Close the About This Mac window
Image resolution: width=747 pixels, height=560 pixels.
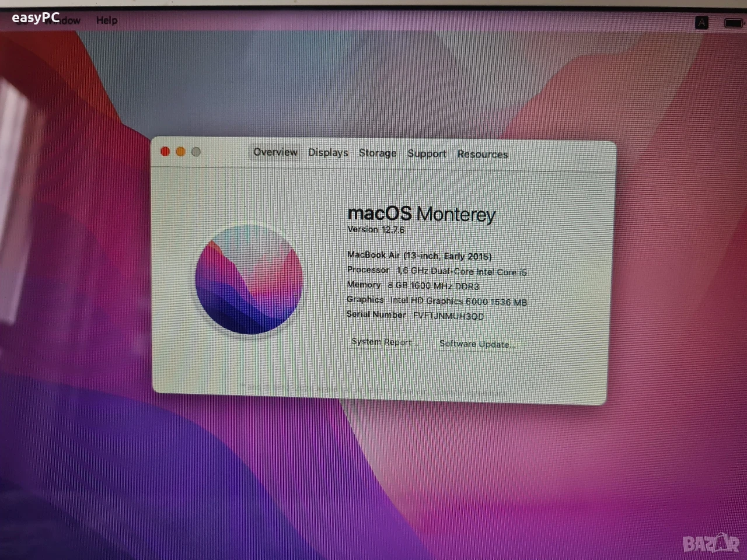[x=165, y=152]
